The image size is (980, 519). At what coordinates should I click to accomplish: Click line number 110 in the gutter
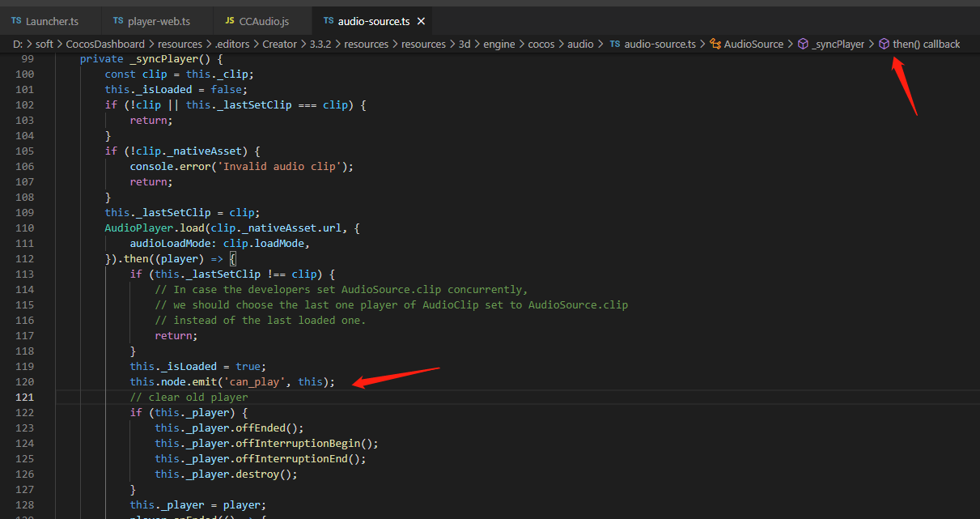click(x=25, y=228)
